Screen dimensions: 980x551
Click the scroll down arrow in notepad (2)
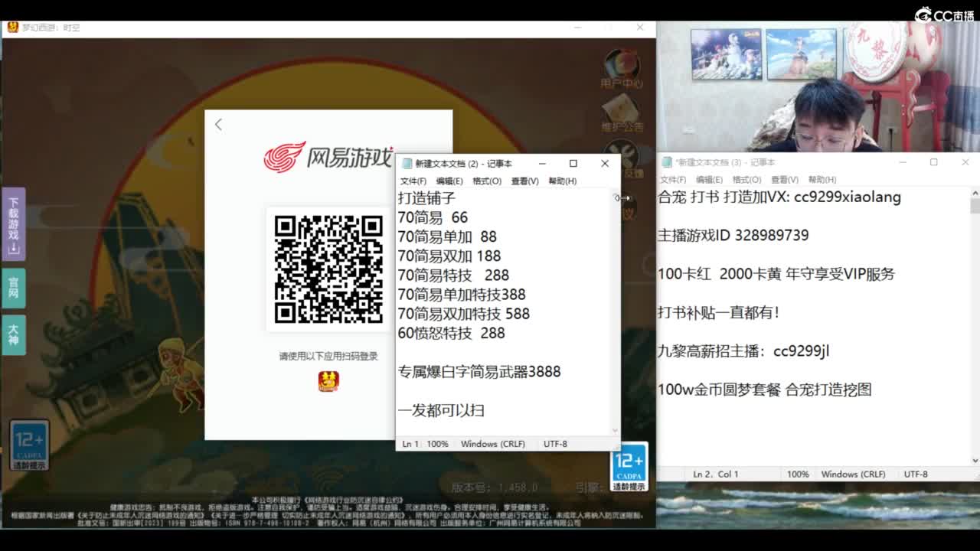click(x=615, y=430)
